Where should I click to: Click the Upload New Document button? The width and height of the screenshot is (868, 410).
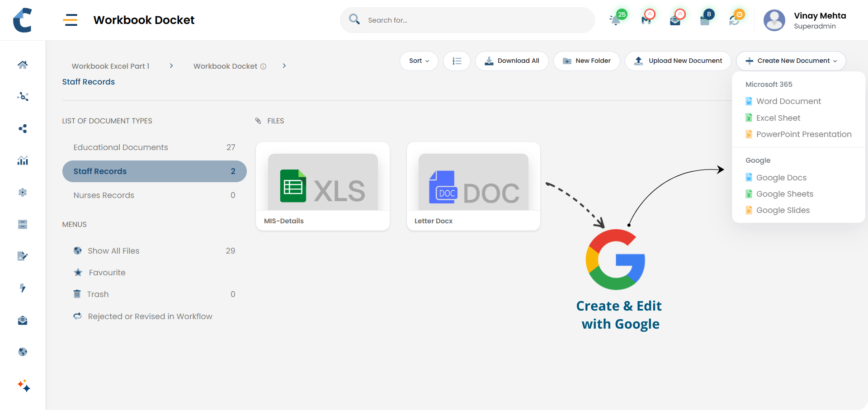click(678, 61)
